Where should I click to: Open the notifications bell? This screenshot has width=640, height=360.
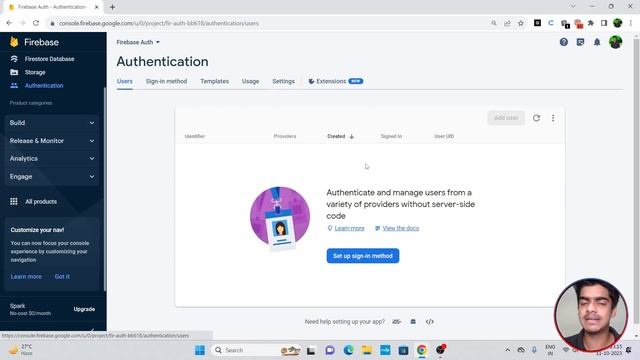coord(597,42)
